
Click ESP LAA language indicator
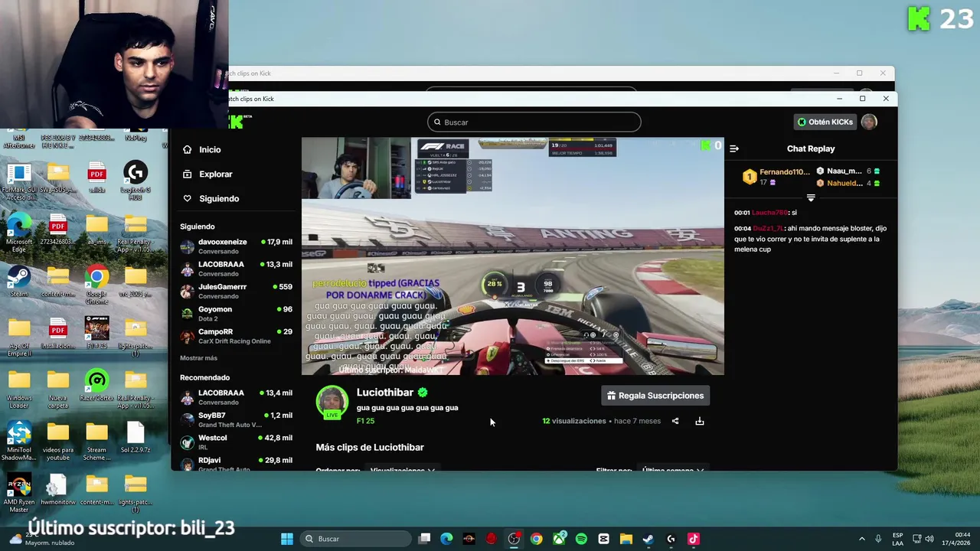point(897,539)
